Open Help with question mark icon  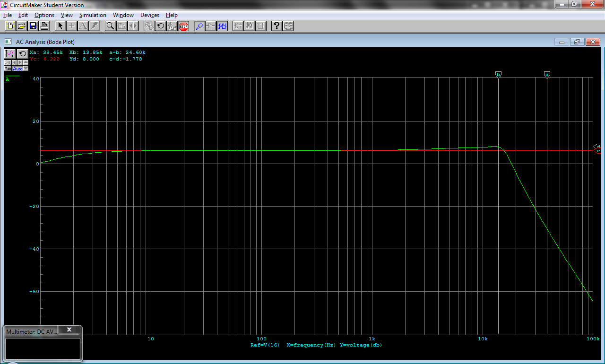tap(277, 26)
